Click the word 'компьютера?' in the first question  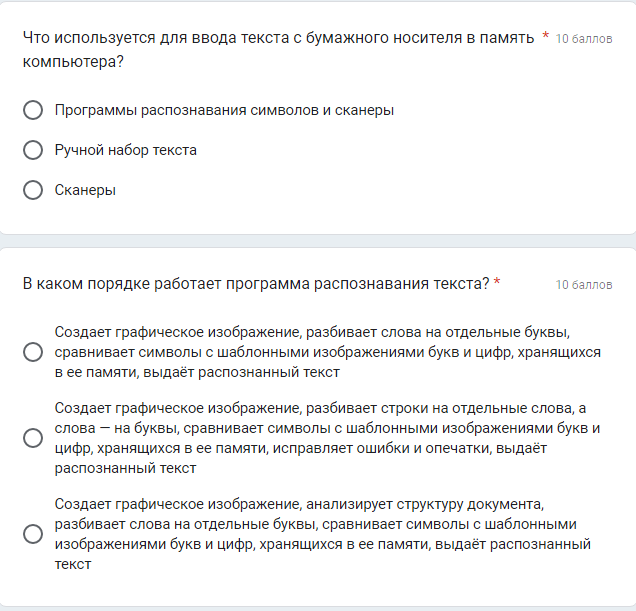pyautogui.click(x=73, y=62)
